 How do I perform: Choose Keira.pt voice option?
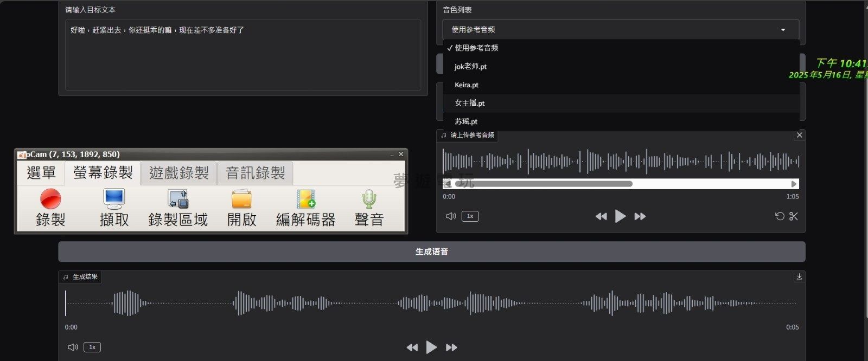click(621, 85)
